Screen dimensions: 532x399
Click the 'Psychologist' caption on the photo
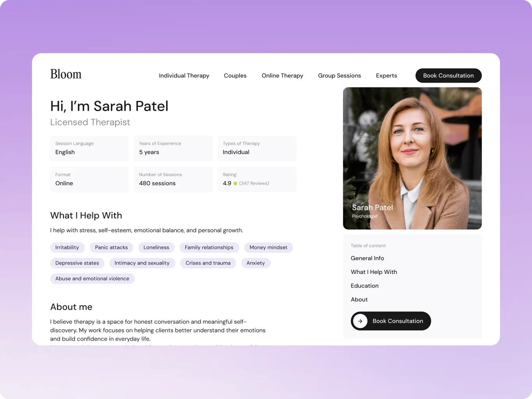point(365,216)
